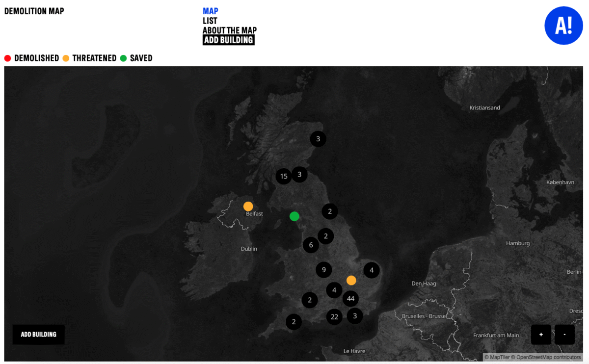Image resolution: width=589 pixels, height=364 pixels.
Task: Select the cluster showing 9 buildings
Action: point(323,270)
